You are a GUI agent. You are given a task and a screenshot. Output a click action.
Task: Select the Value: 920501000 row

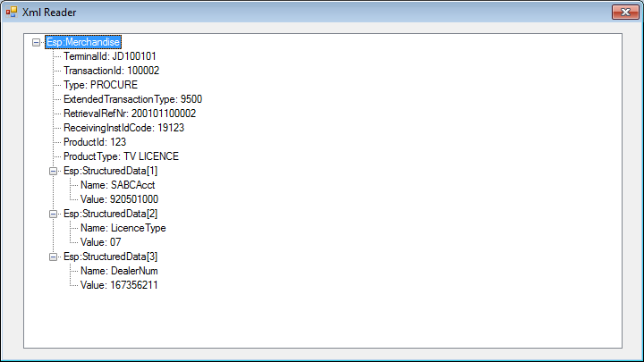[x=119, y=199]
